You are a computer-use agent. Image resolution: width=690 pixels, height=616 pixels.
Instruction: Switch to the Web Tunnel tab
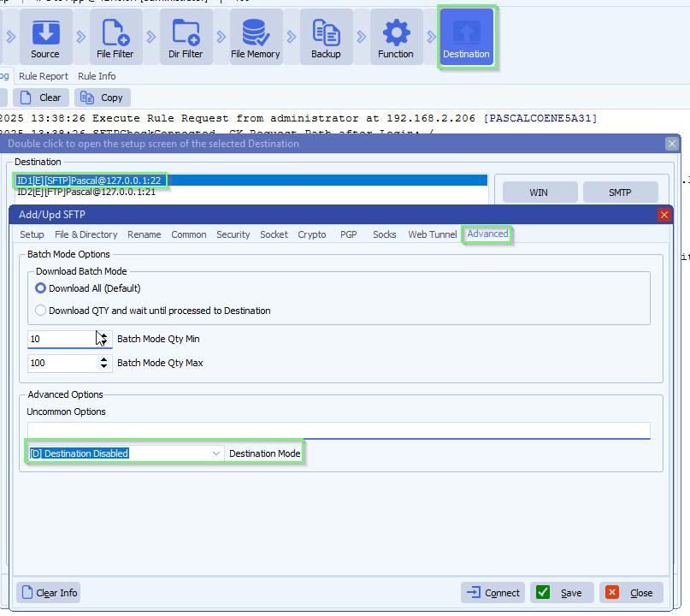point(433,234)
